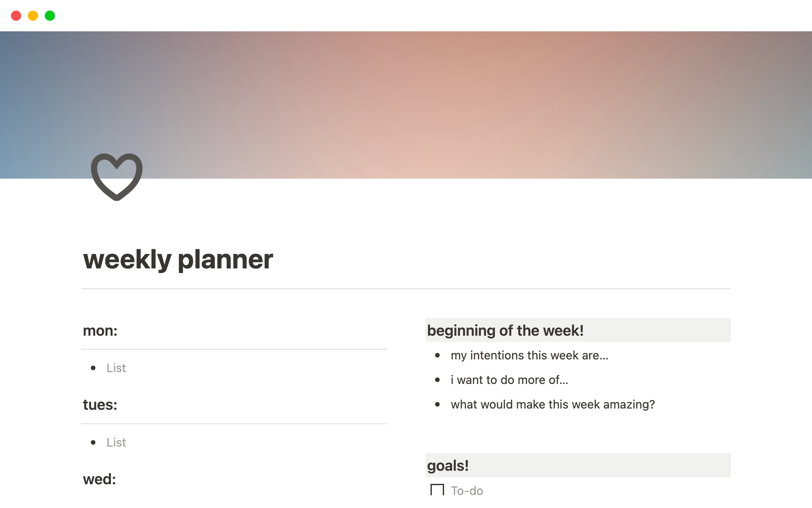
Task: Select the "i want to do more of..." bullet
Action: pyautogui.click(x=510, y=380)
